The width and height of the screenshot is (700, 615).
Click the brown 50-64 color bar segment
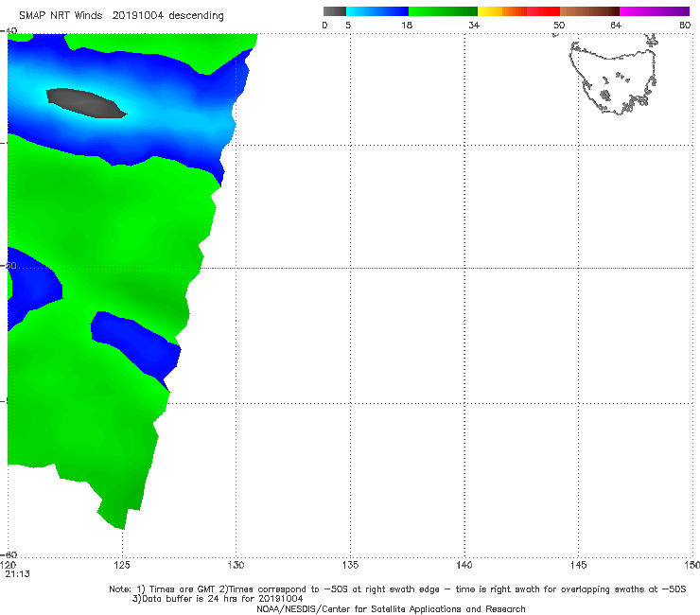pos(589,11)
